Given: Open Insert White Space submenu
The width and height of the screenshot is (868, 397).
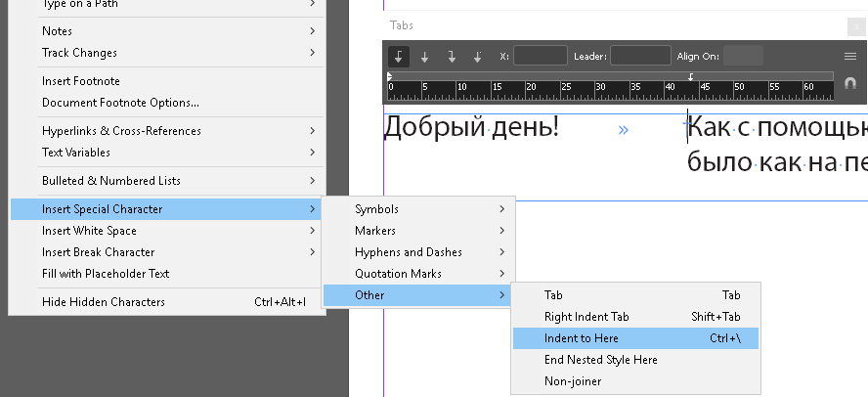Looking at the screenshot, I should [x=166, y=231].
